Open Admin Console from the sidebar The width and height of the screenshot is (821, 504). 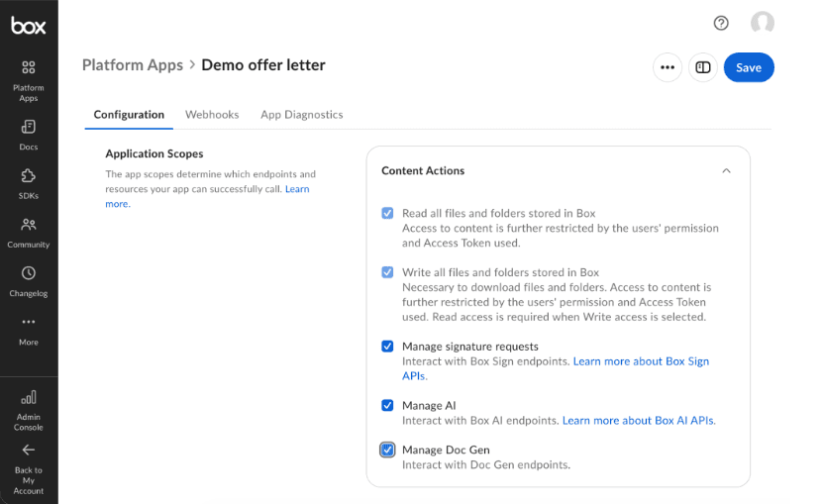click(29, 411)
